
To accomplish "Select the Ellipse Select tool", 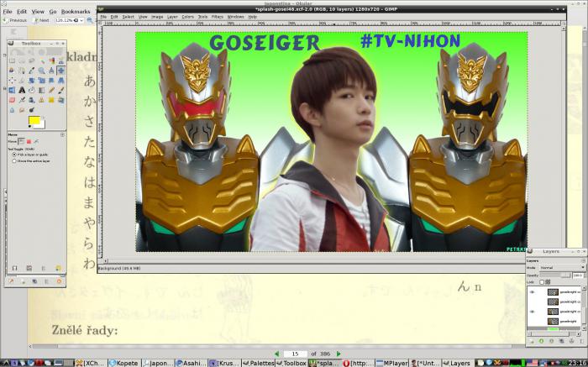I will 22,60.
